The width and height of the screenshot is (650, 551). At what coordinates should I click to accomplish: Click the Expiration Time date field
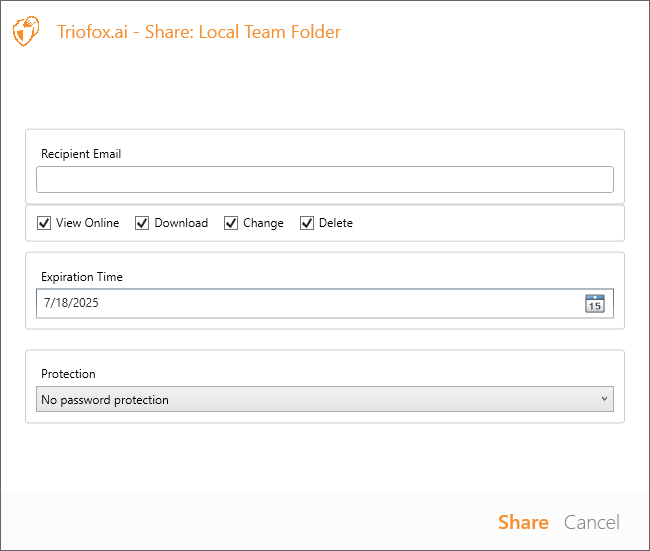tap(325, 303)
